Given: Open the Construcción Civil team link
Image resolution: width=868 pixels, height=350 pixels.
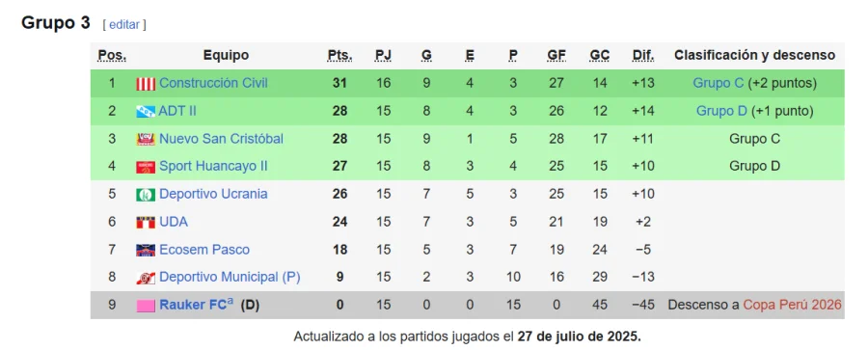Looking at the screenshot, I should pos(213,83).
